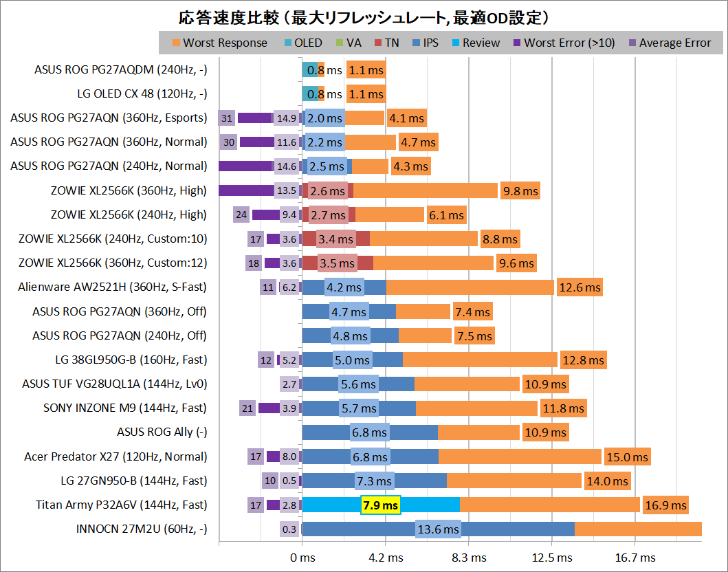
Task: Click the '12.6 ms' worst response label
Action: 580,287
